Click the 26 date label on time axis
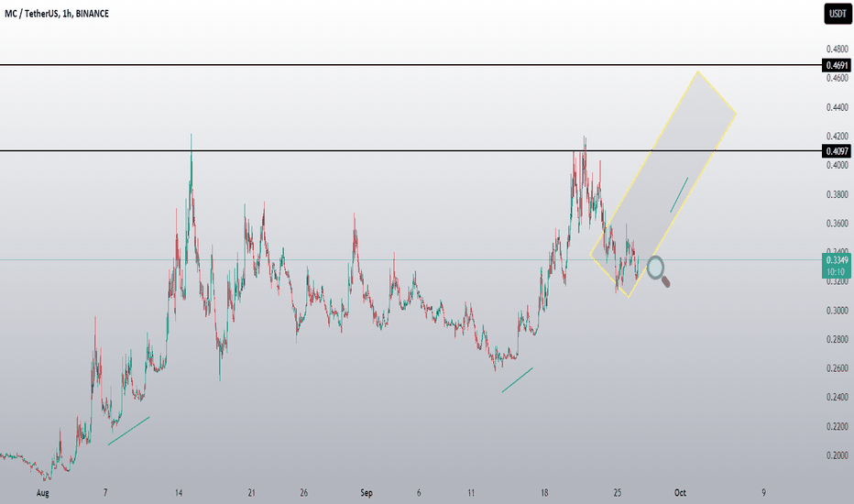The image size is (854, 504). click(304, 493)
